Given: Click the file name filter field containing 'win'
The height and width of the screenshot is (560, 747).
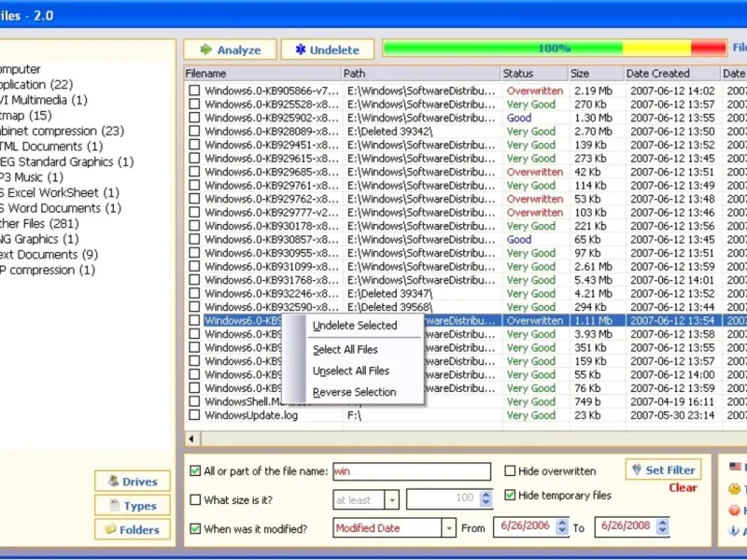Looking at the screenshot, I should point(412,471).
